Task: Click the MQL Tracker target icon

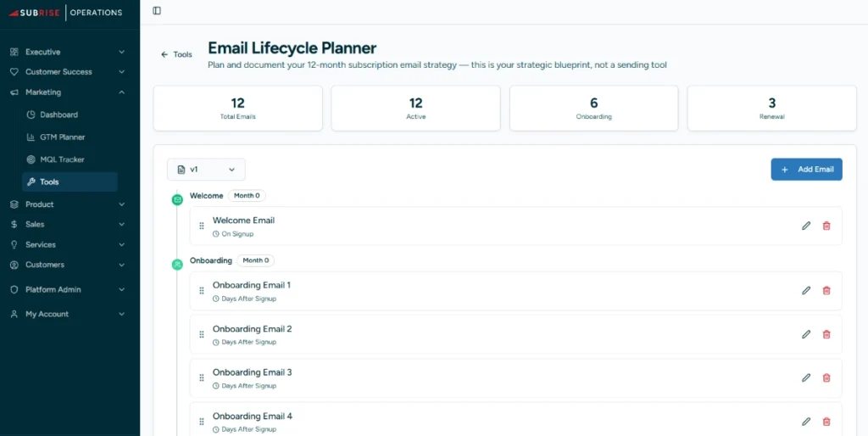Action: (x=31, y=159)
